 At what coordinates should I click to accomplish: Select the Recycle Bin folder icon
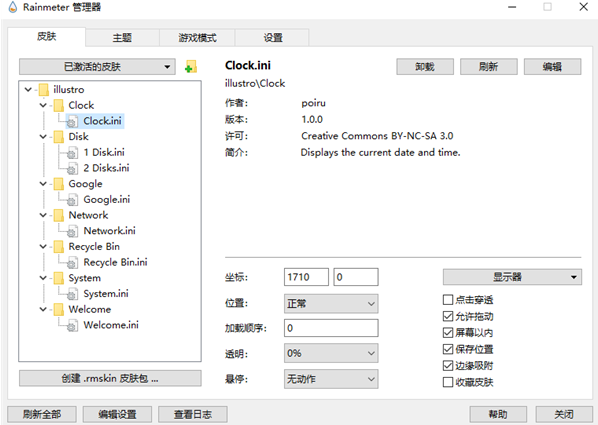coord(59,247)
